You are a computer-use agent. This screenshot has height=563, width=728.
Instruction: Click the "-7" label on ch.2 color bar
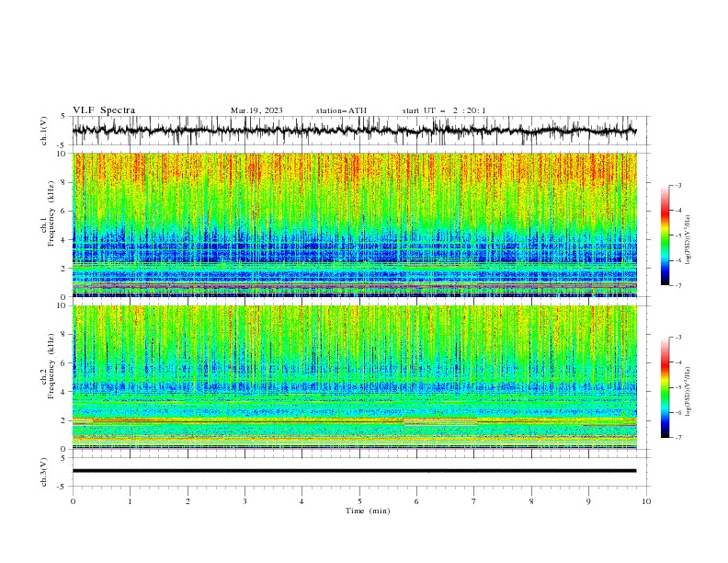point(677,438)
